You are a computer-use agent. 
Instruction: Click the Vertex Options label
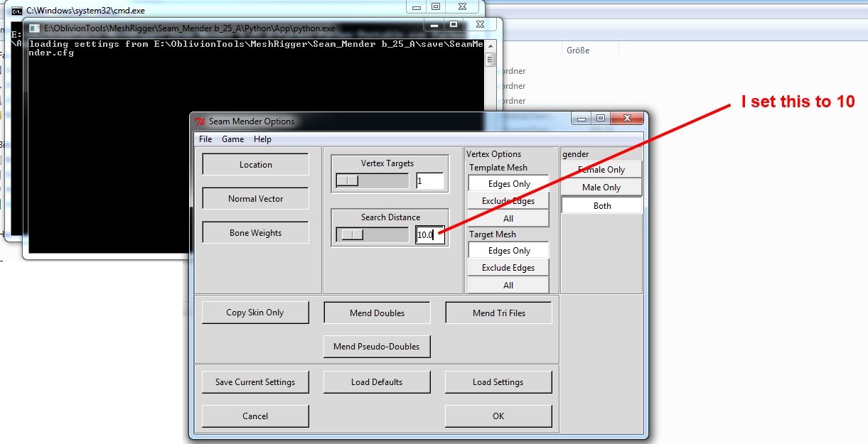tap(493, 153)
